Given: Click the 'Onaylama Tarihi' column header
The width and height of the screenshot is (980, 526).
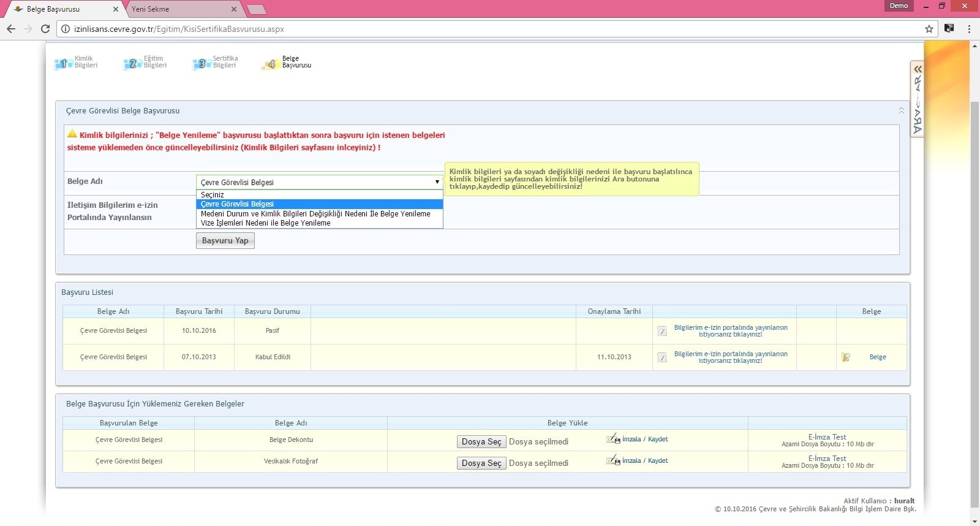Looking at the screenshot, I should pyautogui.click(x=614, y=311).
